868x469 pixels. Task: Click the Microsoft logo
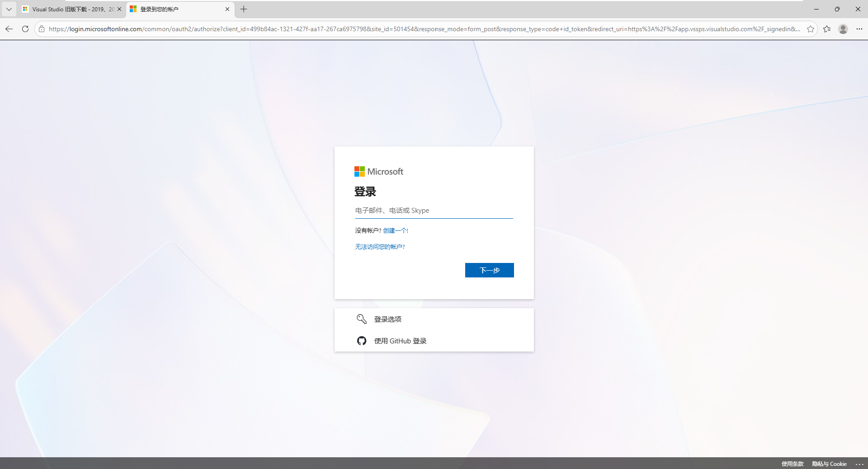[x=379, y=172]
